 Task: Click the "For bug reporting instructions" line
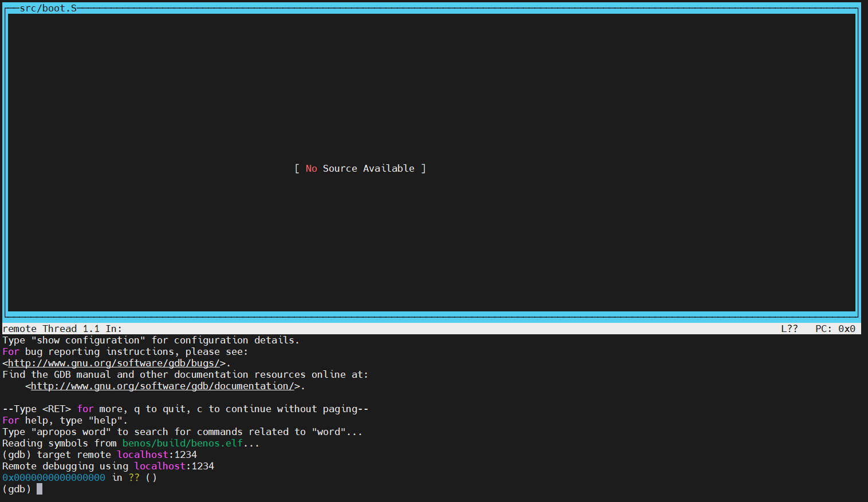tap(125, 351)
